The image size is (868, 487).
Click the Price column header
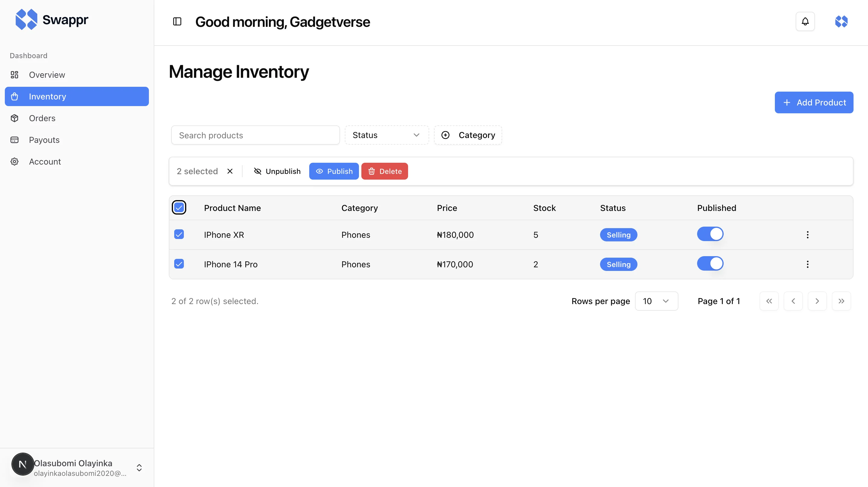(447, 208)
